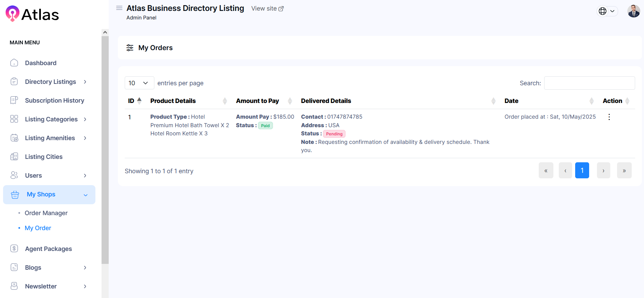Click the Atlas logo
The height and width of the screenshot is (298, 644).
click(x=32, y=14)
